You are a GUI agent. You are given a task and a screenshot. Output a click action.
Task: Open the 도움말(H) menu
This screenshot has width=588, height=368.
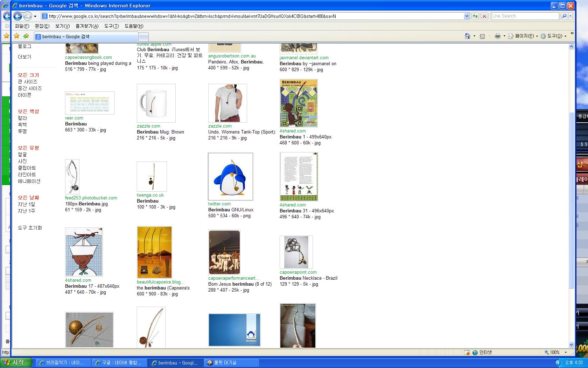[x=134, y=26]
